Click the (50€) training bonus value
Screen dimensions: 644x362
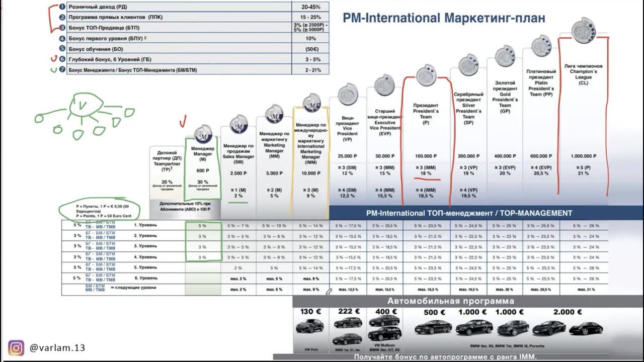(311, 49)
